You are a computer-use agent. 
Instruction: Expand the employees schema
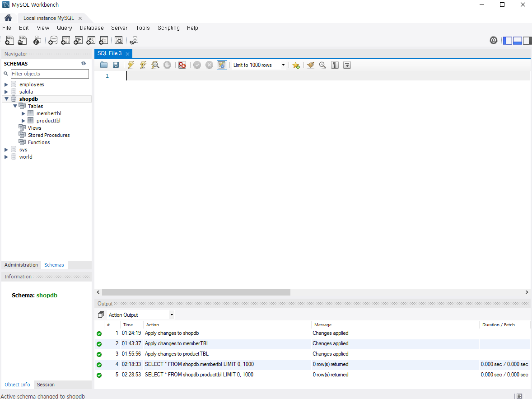pos(6,84)
